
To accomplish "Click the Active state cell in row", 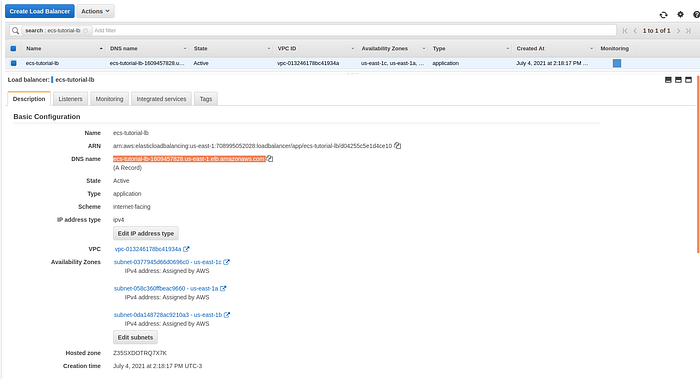I will pyautogui.click(x=201, y=63).
